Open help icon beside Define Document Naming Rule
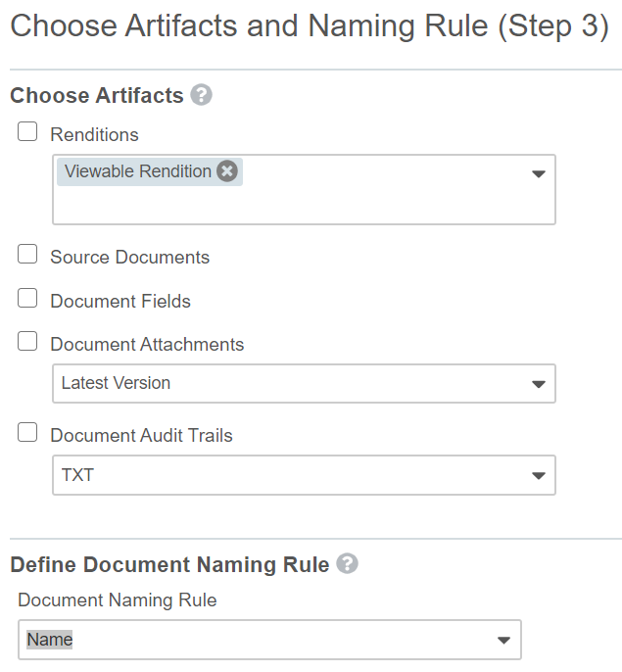Screen dimensions: 622x672 pyautogui.click(x=347, y=564)
